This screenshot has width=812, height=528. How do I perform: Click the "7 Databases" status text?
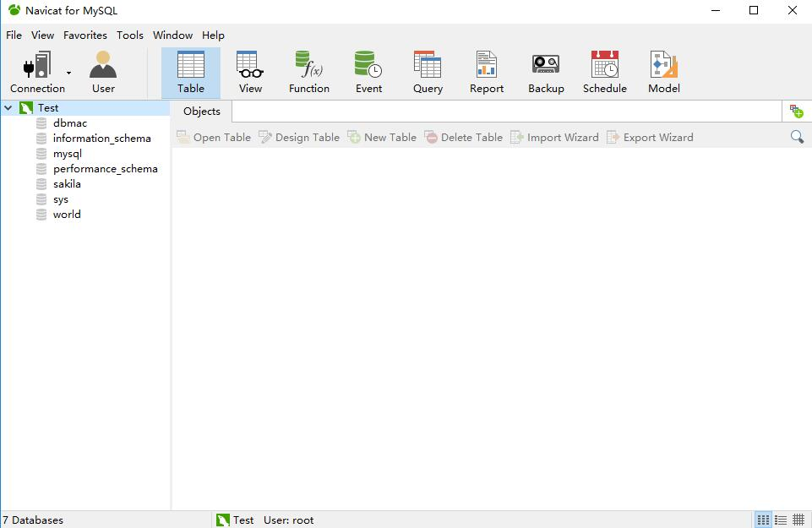(33, 520)
